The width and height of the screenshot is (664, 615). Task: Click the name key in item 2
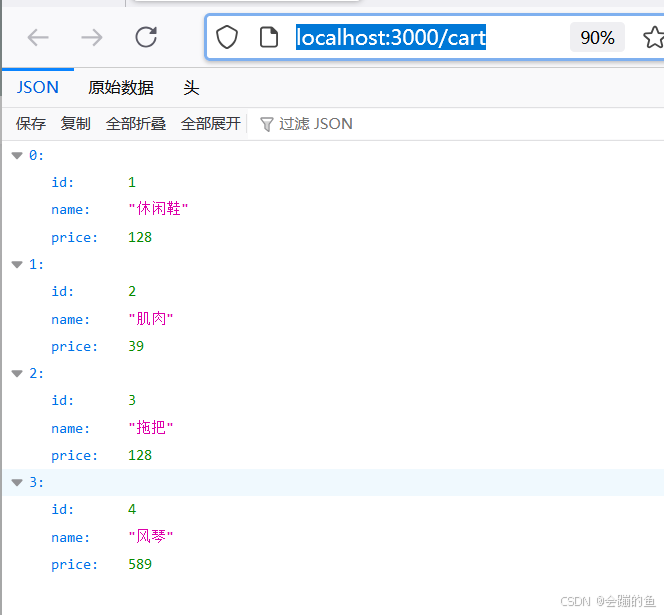[70, 429]
